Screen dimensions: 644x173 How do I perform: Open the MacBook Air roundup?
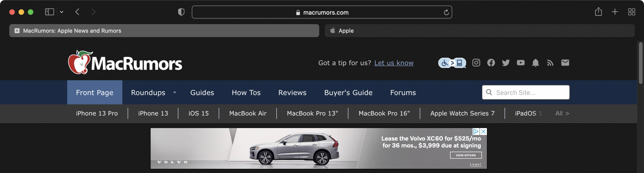[248, 113]
